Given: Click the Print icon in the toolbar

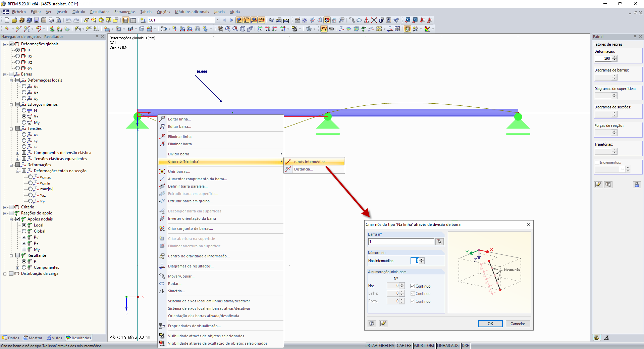Looking at the screenshot, I should 51,20.
